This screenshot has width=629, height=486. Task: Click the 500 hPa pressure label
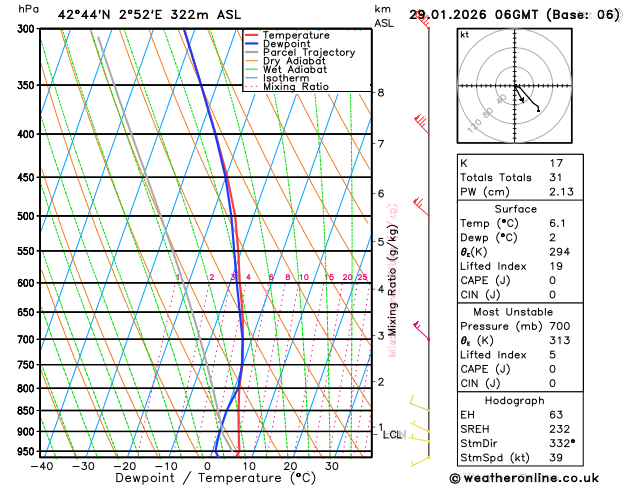click(28, 216)
